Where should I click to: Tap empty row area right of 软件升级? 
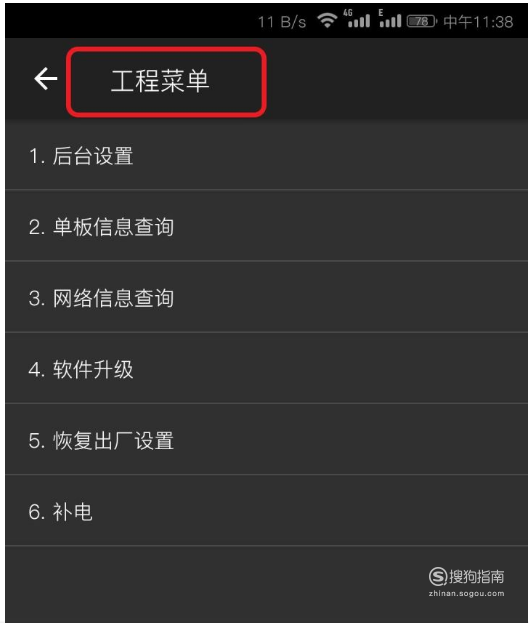click(330, 369)
